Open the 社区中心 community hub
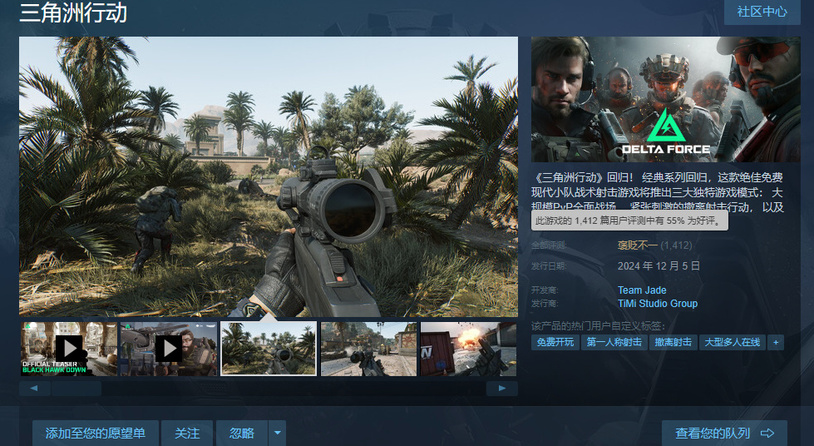Screen dimensions: 814x446 point(762,11)
